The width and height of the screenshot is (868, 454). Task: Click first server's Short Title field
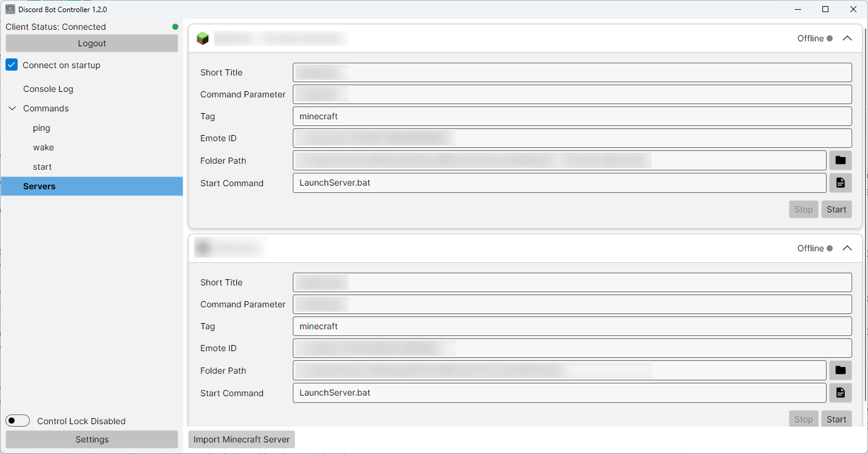click(x=572, y=72)
